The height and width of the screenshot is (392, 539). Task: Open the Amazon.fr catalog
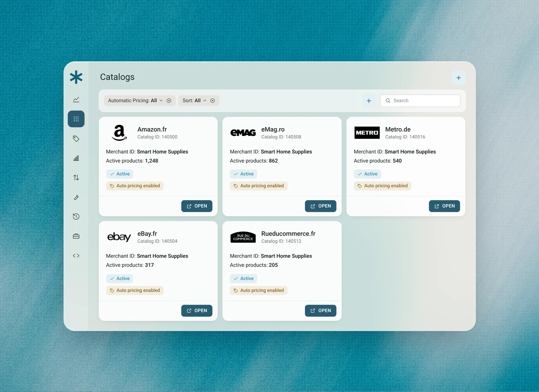click(x=197, y=206)
